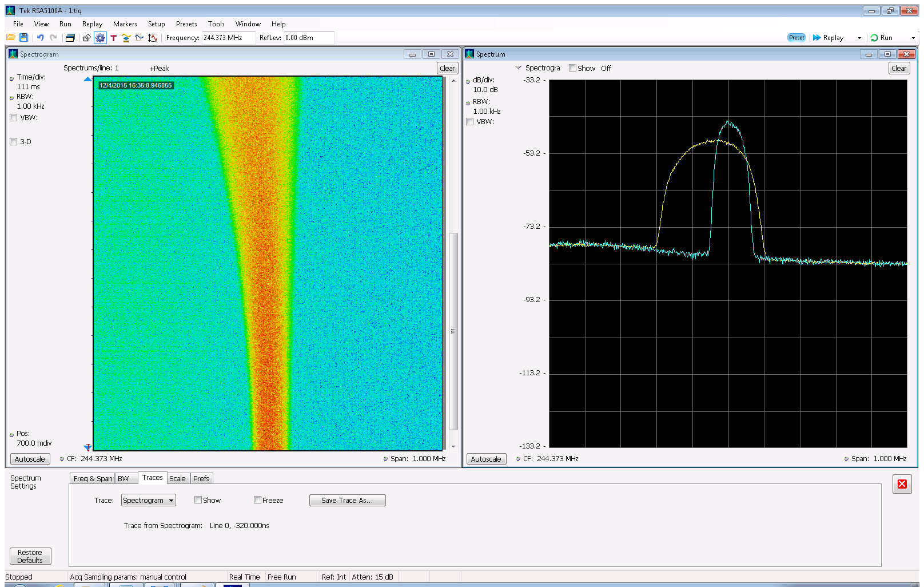
Task: Click the Open file folder icon
Action: tap(11, 38)
